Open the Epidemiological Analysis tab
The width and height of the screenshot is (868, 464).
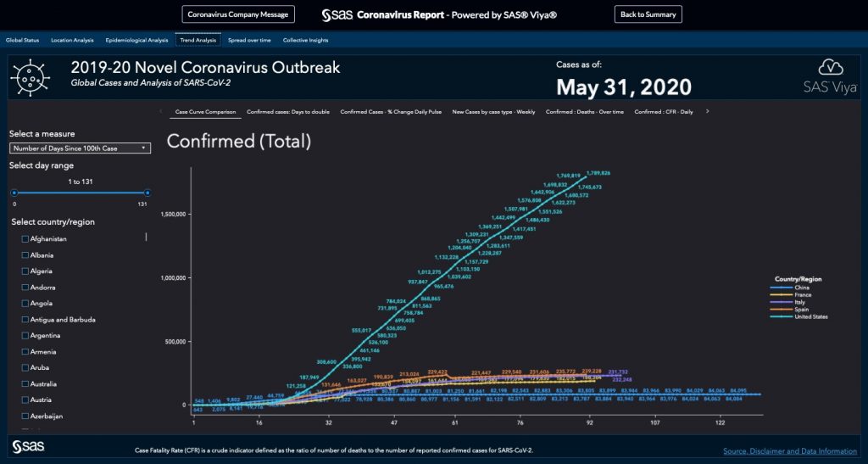pos(136,40)
